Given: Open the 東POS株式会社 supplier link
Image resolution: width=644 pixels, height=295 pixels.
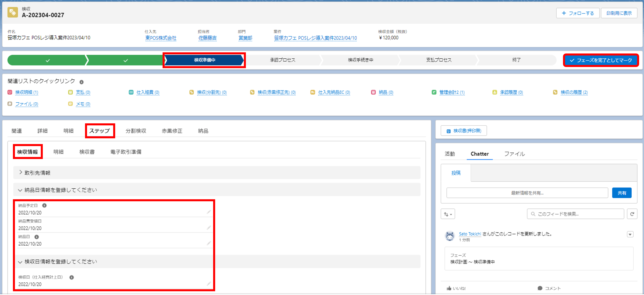Looking at the screenshot, I should [x=161, y=38].
